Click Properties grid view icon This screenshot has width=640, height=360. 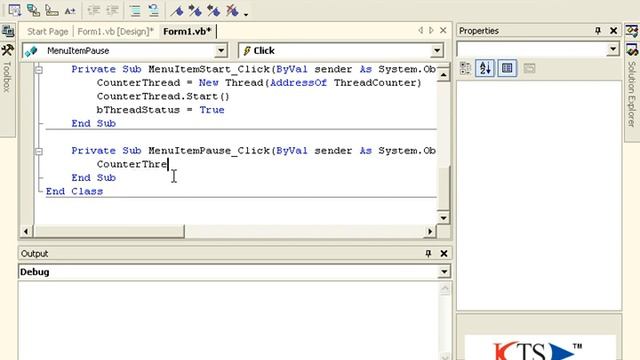coord(507,68)
